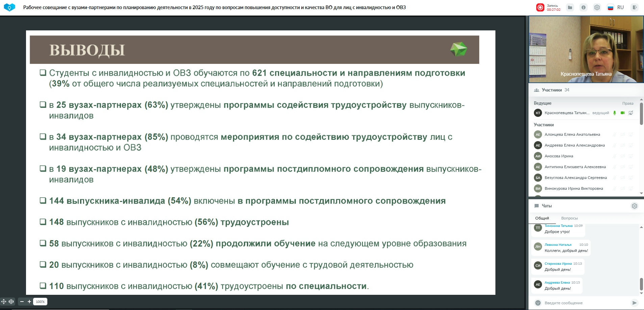Open the event info icon
This screenshot has height=310, width=644.
point(584,7)
